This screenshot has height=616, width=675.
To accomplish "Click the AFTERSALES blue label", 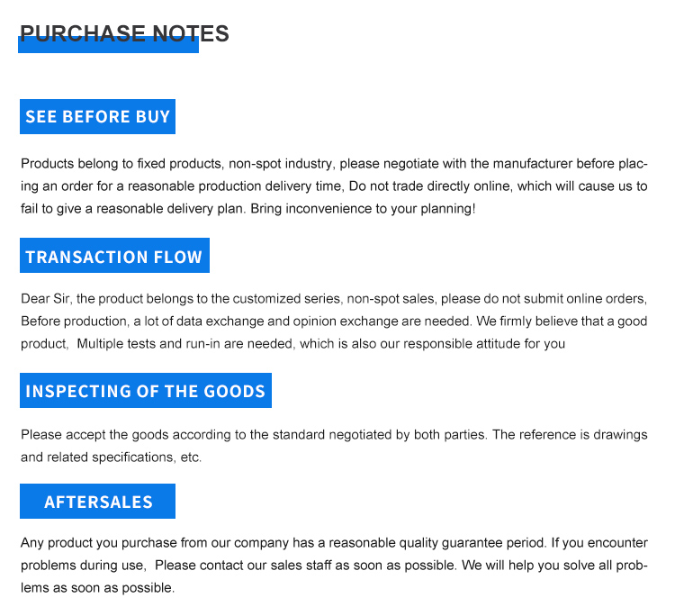I will pyautogui.click(x=98, y=502).
